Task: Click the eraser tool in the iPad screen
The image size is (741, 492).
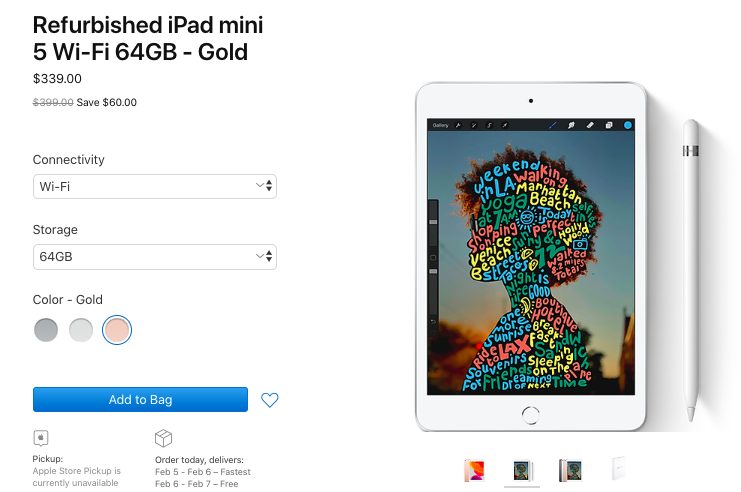Action: 590,125
